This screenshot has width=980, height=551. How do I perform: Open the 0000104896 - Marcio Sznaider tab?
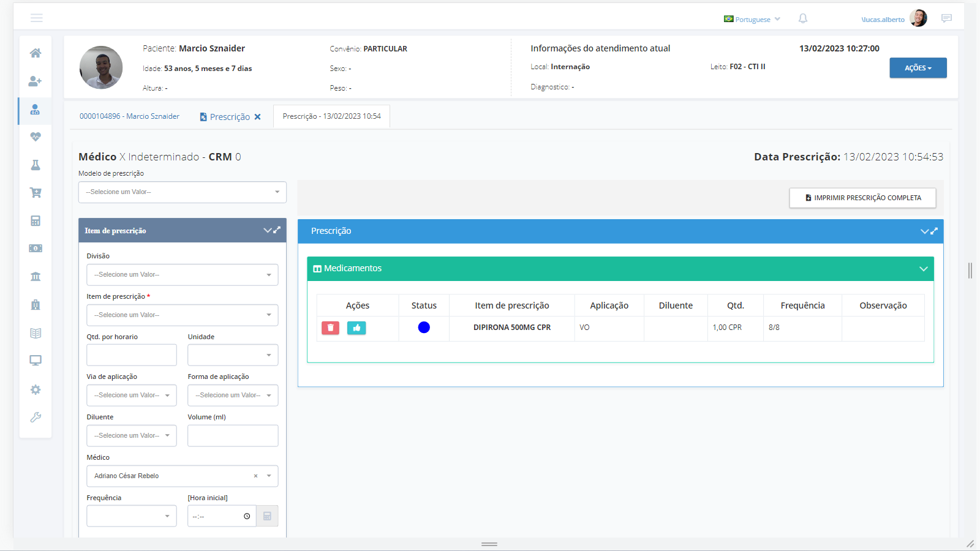129,116
